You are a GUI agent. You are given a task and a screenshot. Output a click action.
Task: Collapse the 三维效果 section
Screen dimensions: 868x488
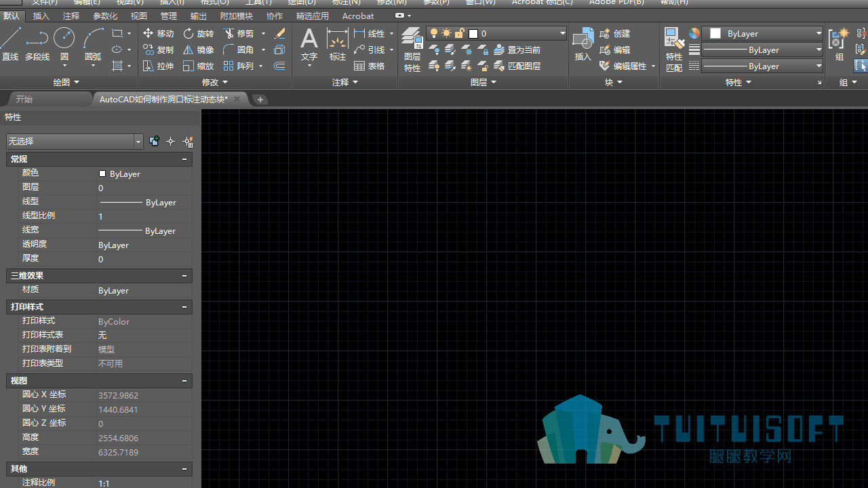click(x=184, y=276)
